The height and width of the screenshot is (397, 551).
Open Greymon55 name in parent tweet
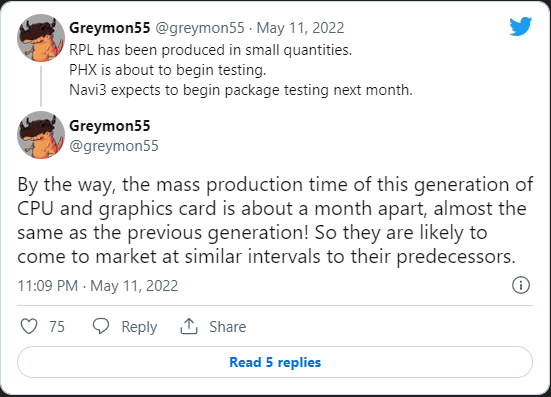(110, 28)
